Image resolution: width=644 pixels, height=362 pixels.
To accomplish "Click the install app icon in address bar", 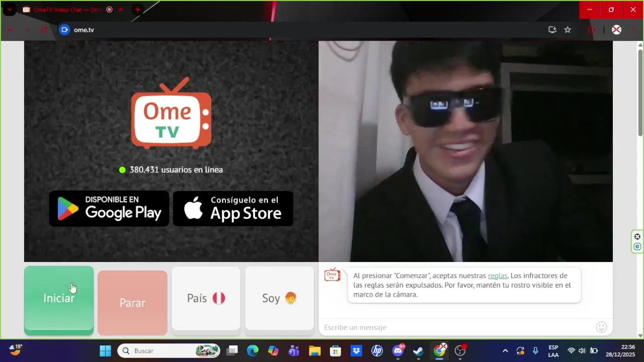I will 552,30.
